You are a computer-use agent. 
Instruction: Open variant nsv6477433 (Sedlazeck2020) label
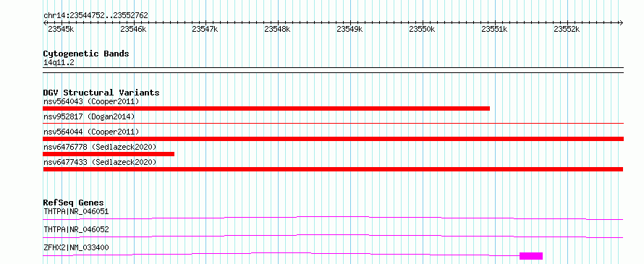pyautogui.click(x=100, y=162)
